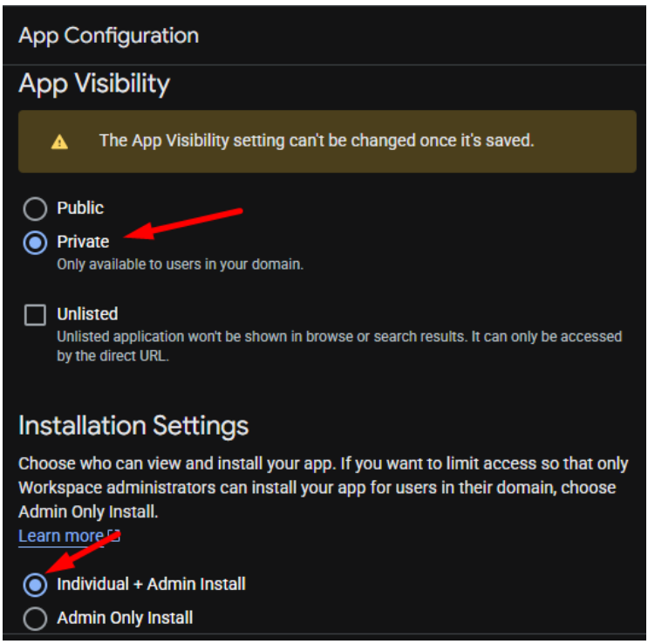Click the Installation Settings section heading

point(133,426)
